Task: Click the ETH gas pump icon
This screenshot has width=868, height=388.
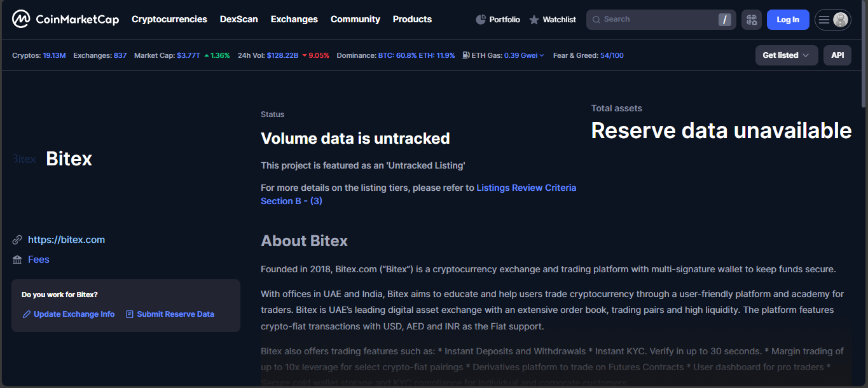Action: [466, 55]
